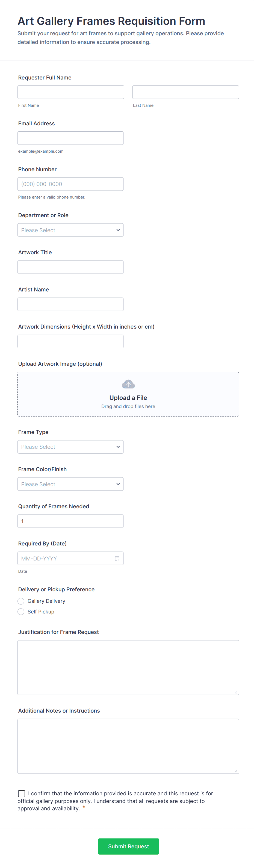Click the Artwork Title text box
The height and width of the screenshot is (868, 254).
point(70,267)
